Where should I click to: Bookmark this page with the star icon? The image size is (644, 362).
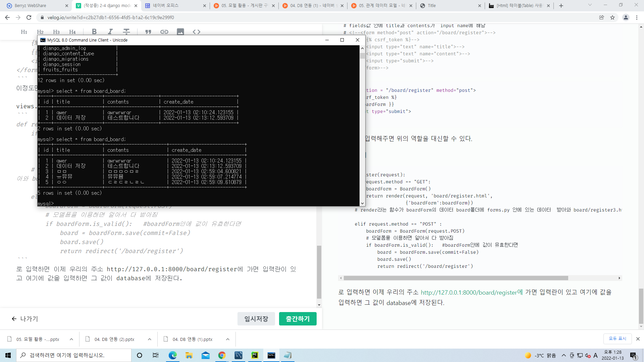point(612,17)
